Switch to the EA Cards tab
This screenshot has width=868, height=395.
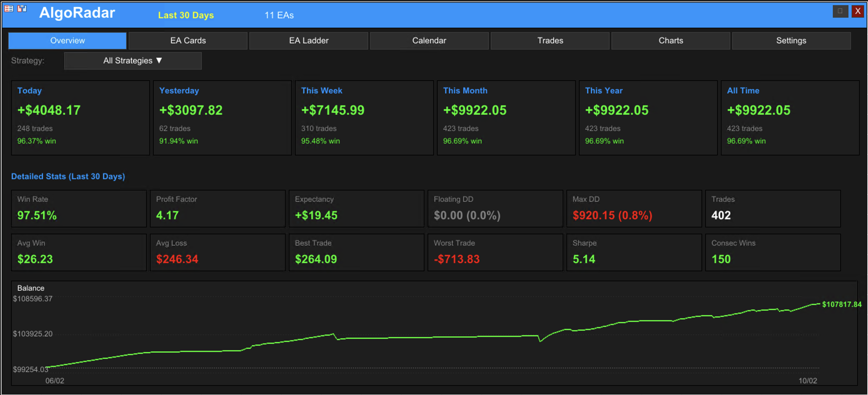[188, 41]
